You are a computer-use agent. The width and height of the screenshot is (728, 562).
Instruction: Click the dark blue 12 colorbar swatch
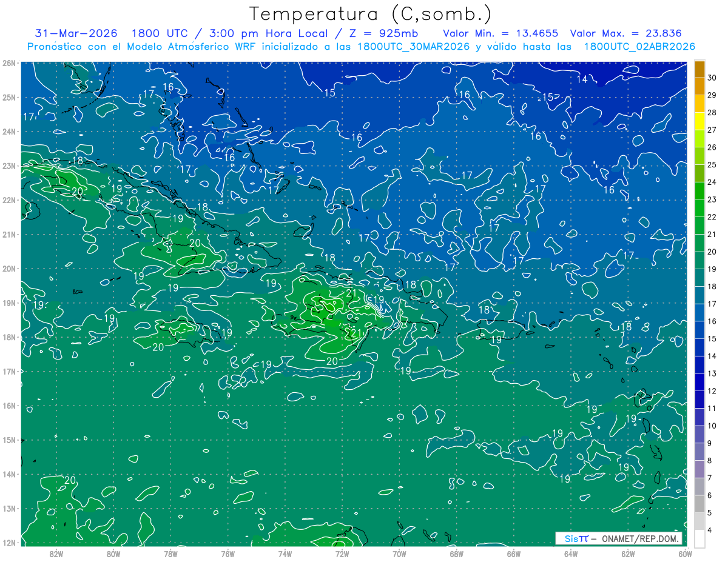click(699, 391)
